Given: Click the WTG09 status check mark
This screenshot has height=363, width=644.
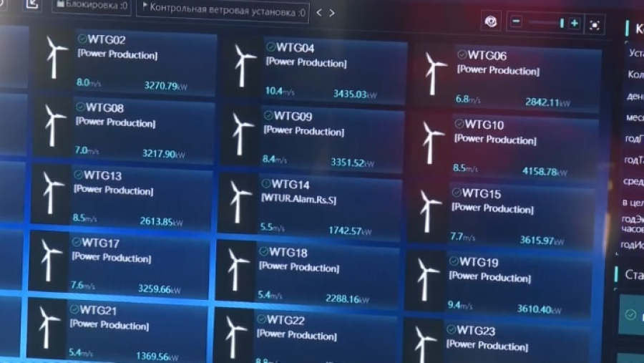Looking at the screenshot, I should [x=268, y=115].
